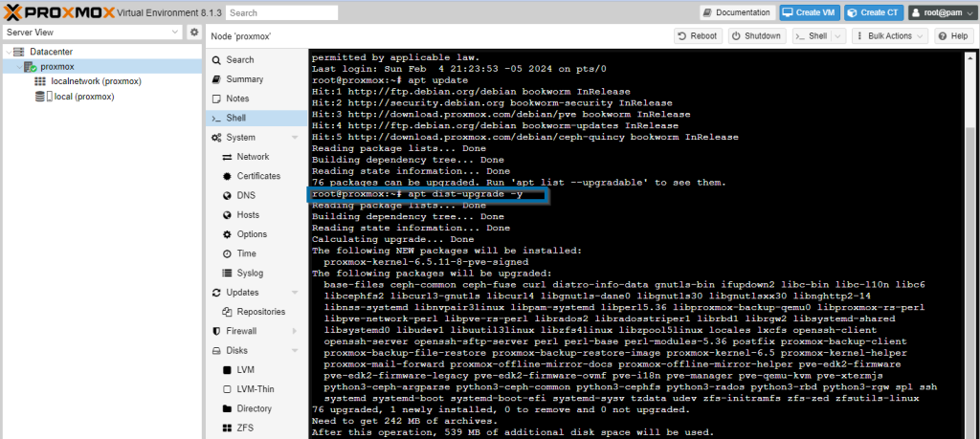Open the tree view settings gear

coord(194,32)
